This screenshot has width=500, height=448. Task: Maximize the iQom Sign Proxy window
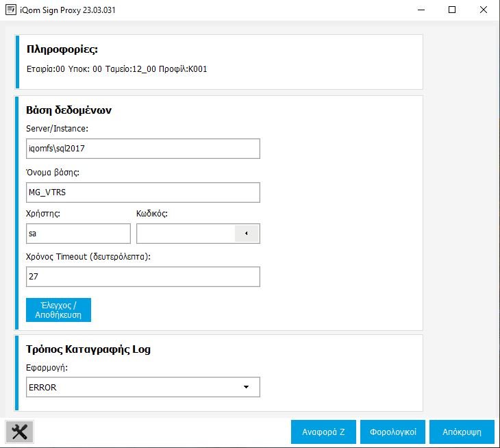point(452,10)
